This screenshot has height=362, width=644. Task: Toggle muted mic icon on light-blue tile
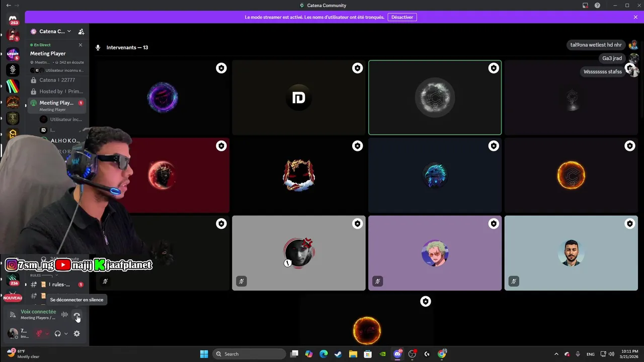pyautogui.click(x=513, y=282)
